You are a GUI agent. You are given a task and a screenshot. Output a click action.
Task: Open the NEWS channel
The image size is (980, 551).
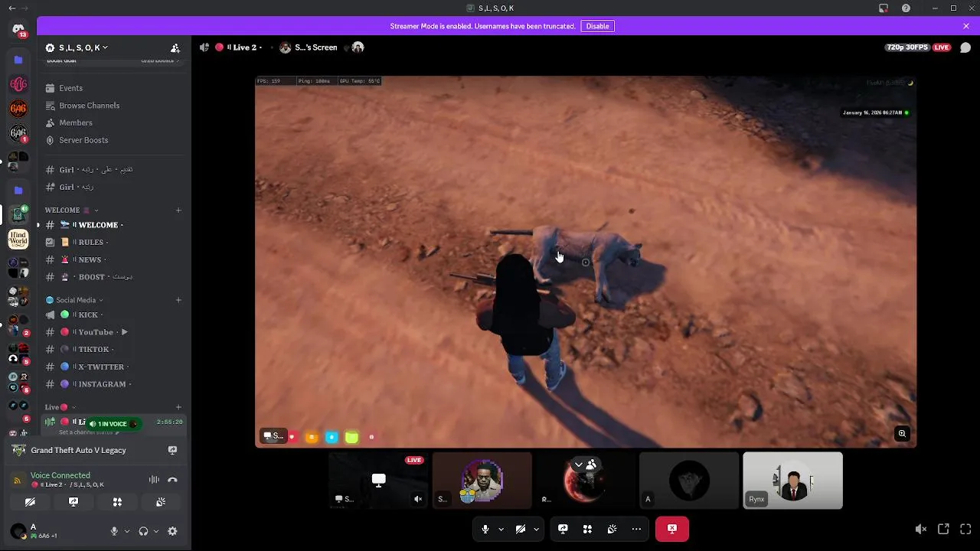113,259
